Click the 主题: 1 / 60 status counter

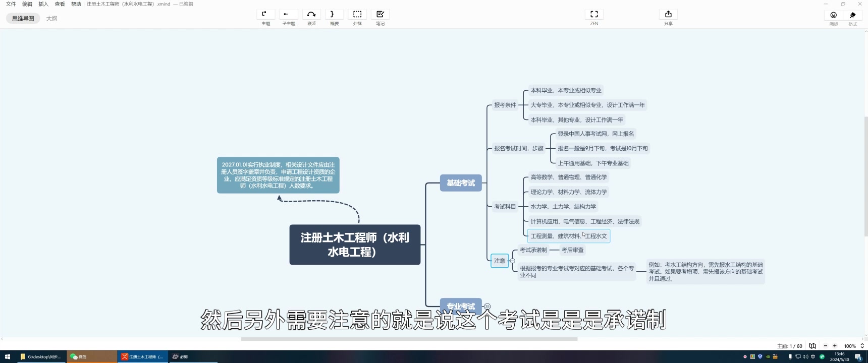(790, 346)
